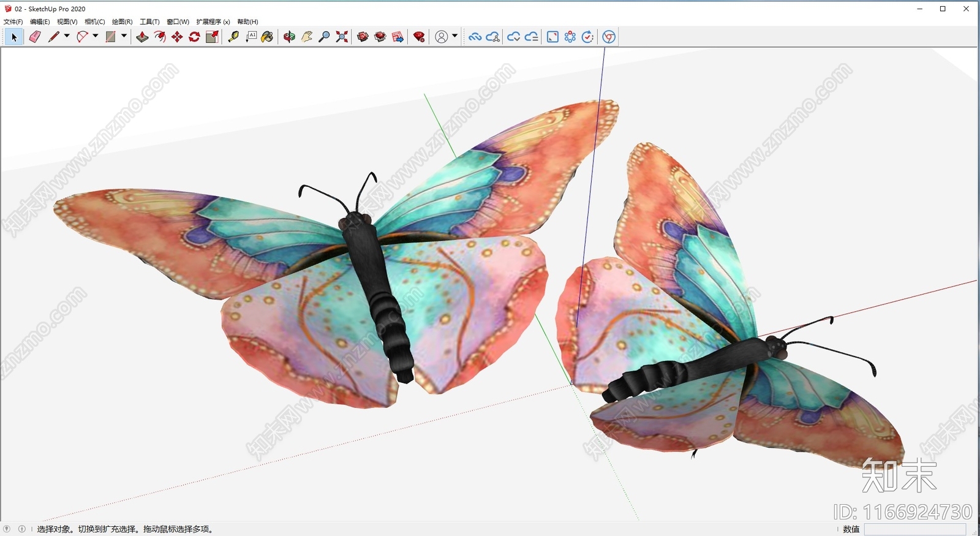This screenshot has width=980, height=536.
Task: Click the Send to LayOut icon
Action: tap(398, 37)
